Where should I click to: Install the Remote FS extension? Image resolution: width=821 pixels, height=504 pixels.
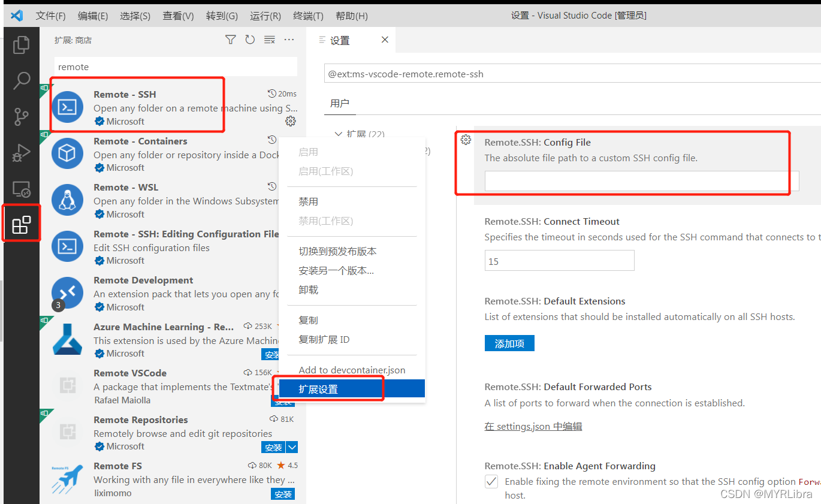283,494
